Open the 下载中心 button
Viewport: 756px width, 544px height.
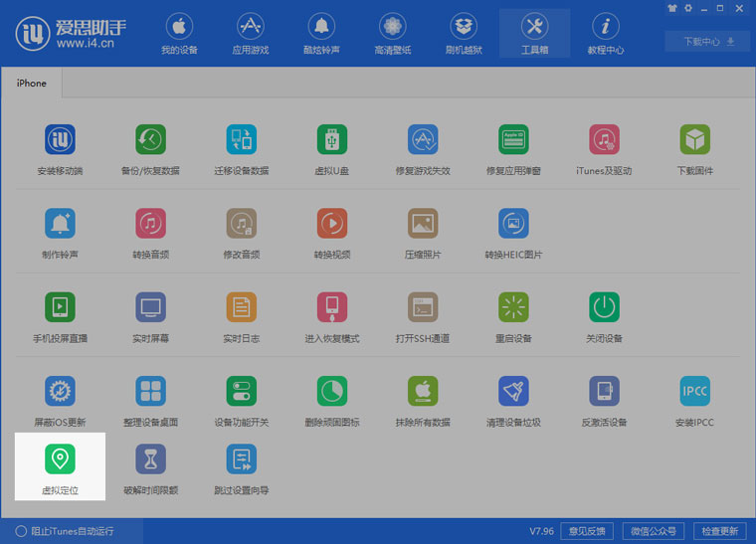pyautogui.click(x=707, y=42)
